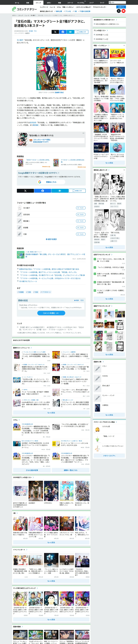Open the X account icon beside the YouTube icon
138x644 pixels.
[119, 11]
